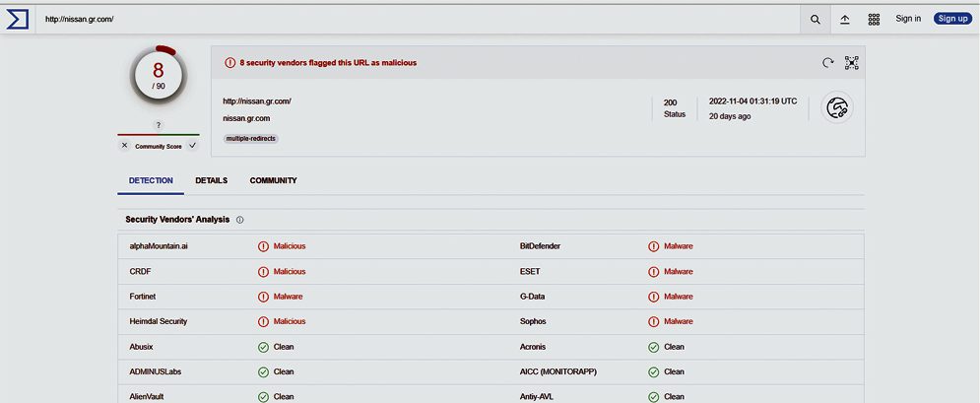Click the Acronis vendor name
980x403 pixels.
(x=534, y=347)
